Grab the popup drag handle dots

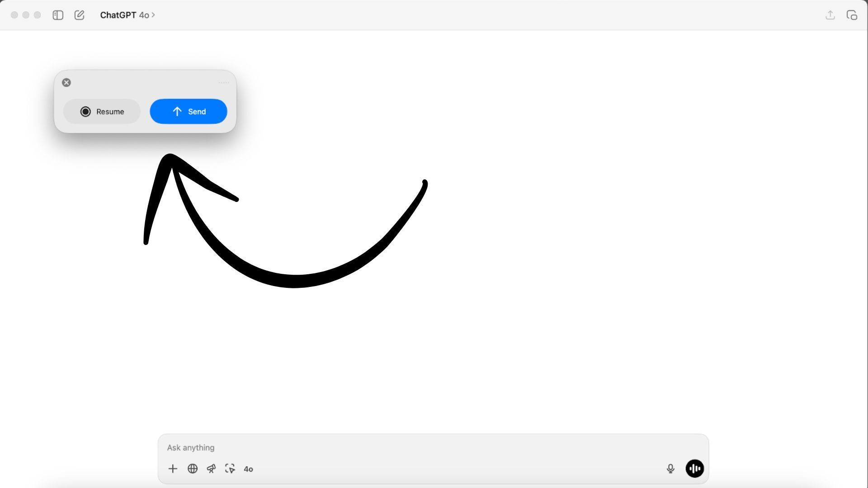224,83
